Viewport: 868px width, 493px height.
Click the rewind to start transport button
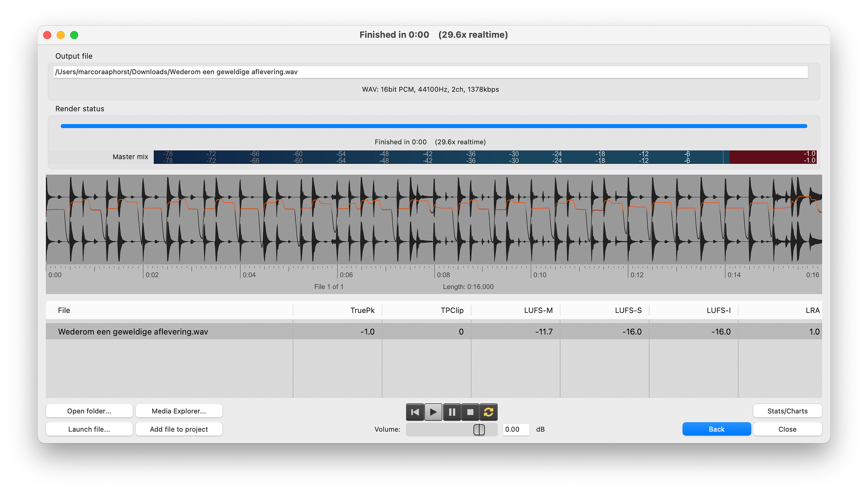415,412
